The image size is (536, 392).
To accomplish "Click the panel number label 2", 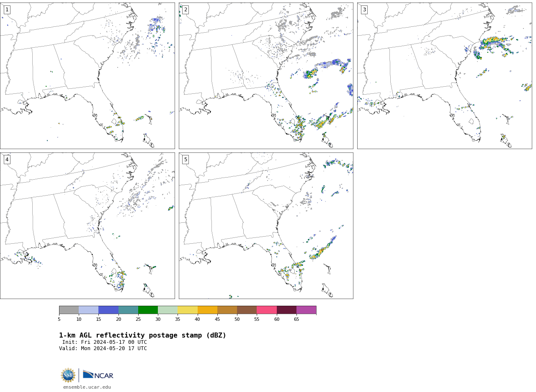I will coord(186,10).
